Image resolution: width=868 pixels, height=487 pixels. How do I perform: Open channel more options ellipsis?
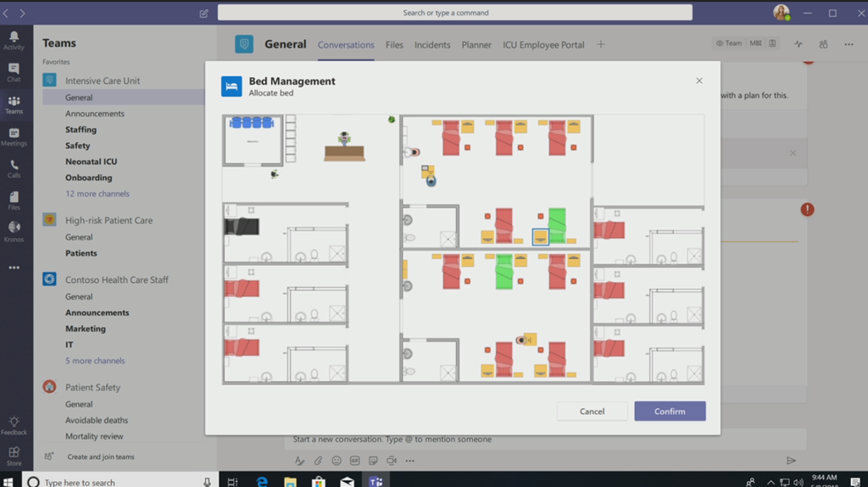(849, 44)
